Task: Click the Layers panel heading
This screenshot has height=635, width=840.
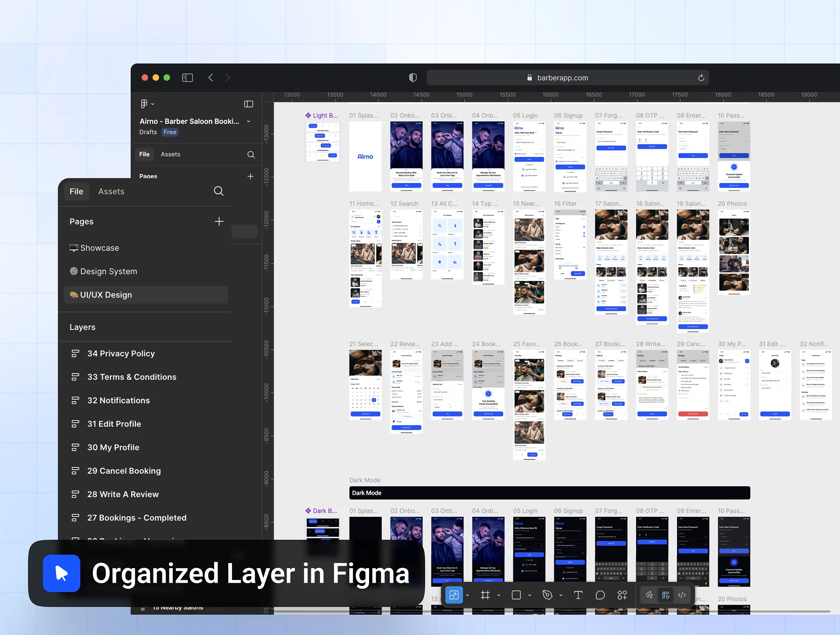Action: (x=83, y=327)
